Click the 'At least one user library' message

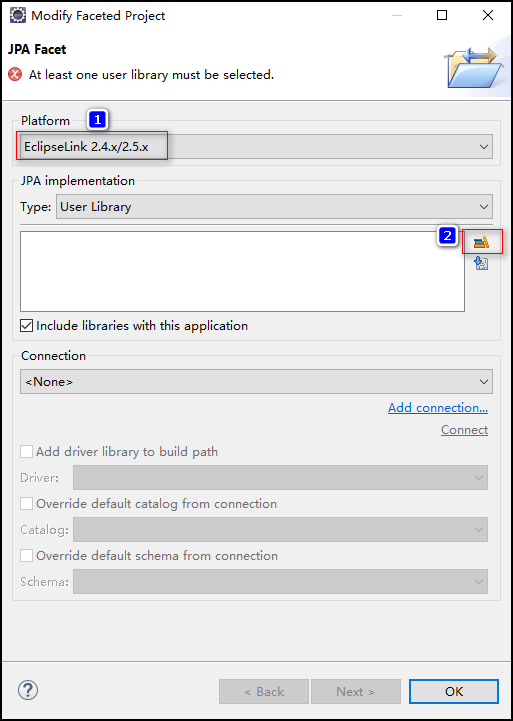point(152,74)
